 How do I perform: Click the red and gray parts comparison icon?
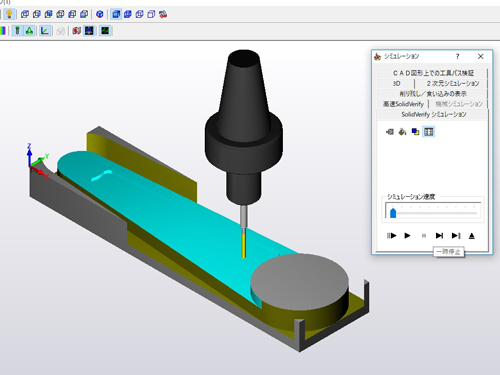coord(77,31)
